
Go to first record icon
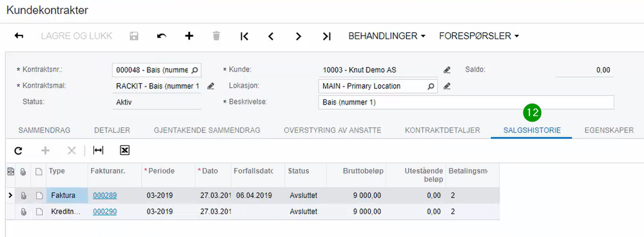[244, 36]
